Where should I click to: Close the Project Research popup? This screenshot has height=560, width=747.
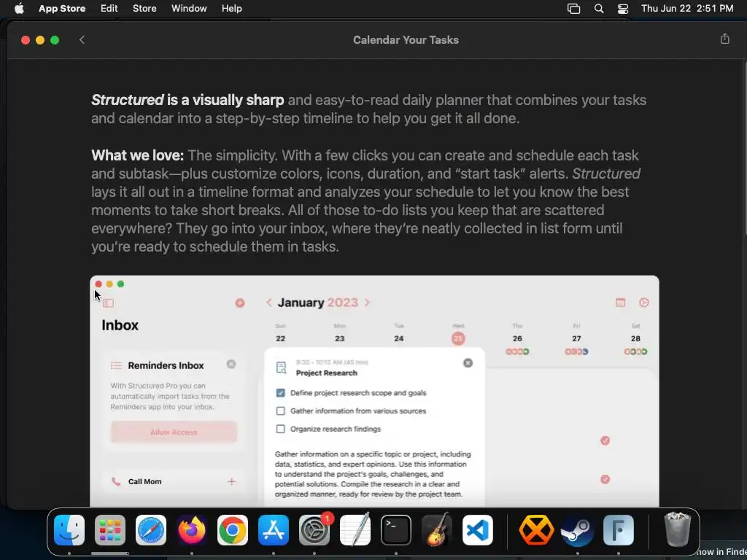tap(468, 363)
